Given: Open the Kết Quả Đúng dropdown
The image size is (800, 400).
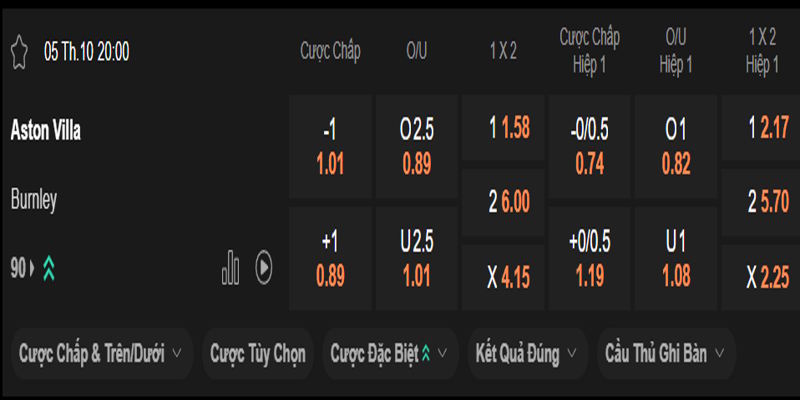Looking at the screenshot, I should pyautogui.click(x=527, y=353).
